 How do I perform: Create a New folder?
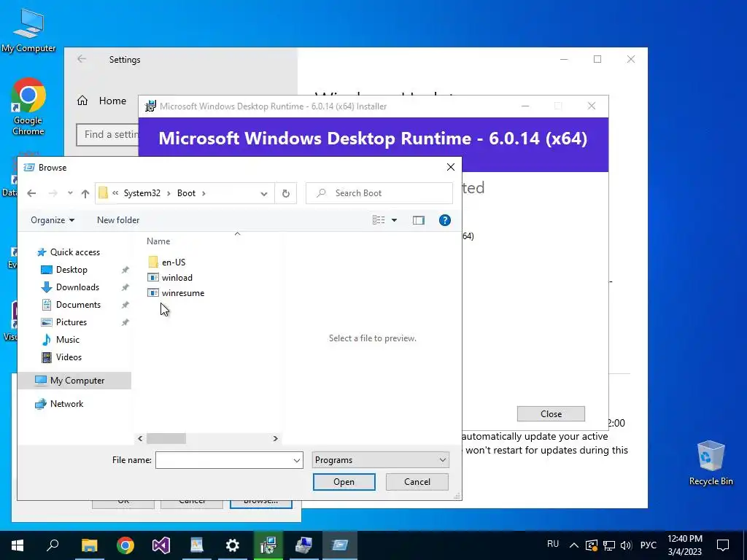pos(118,220)
